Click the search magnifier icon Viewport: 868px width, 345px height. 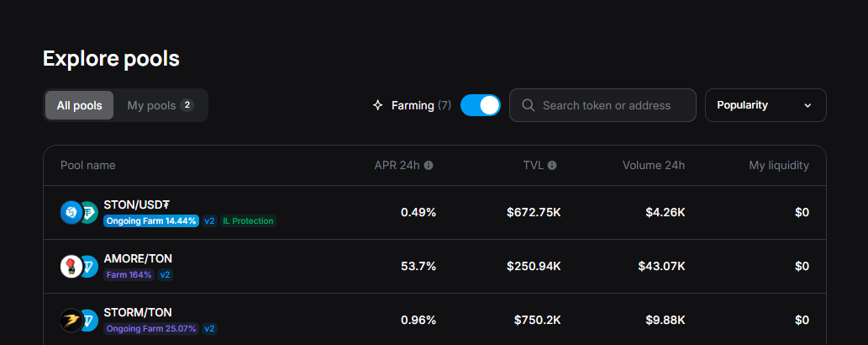(529, 105)
